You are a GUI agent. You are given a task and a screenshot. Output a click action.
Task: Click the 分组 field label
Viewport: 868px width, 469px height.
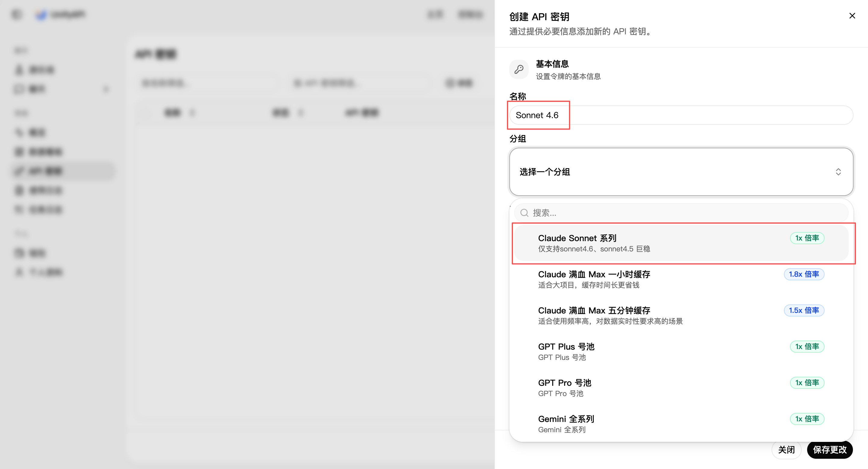point(517,139)
